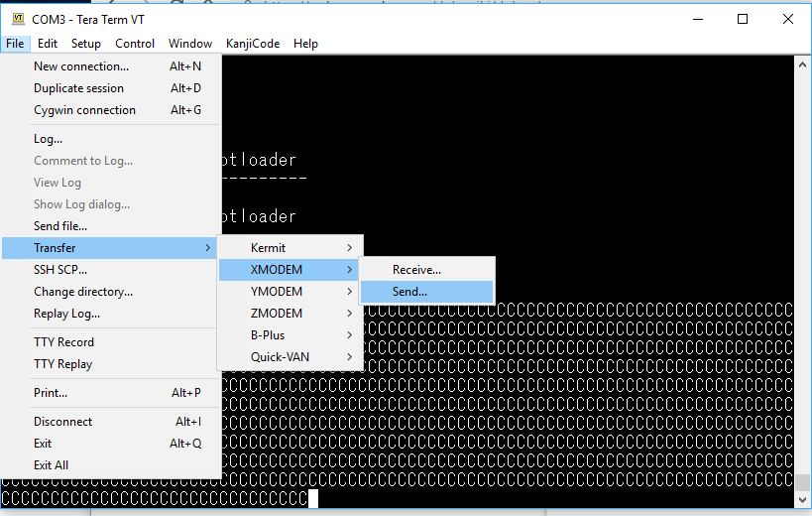
Task: Click the scrollbar up arrow
Action: click(x=802, y=64)
